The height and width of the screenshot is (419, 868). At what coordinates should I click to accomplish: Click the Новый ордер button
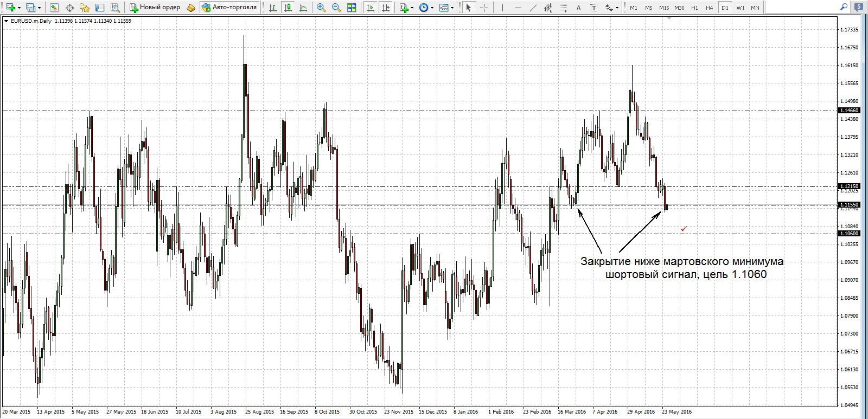pyautogui.click(x=155, y=8)
